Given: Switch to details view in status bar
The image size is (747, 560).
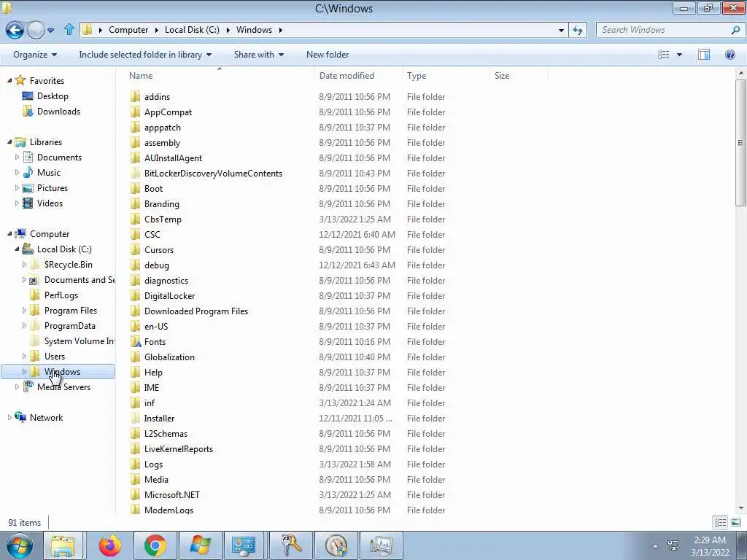Looking at the screenshot, I should point(720,522).
